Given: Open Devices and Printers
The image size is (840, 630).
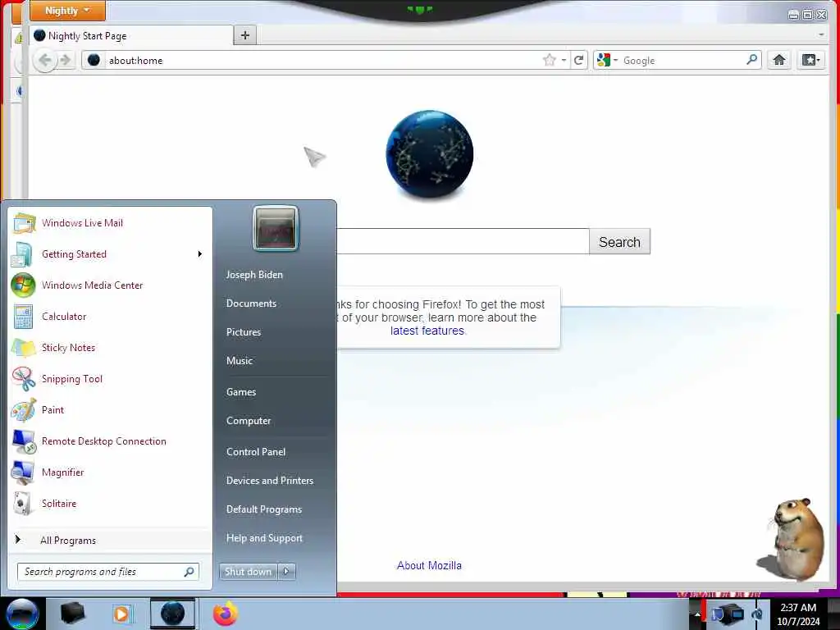Looking at the screenshot, I should [269, 481].
